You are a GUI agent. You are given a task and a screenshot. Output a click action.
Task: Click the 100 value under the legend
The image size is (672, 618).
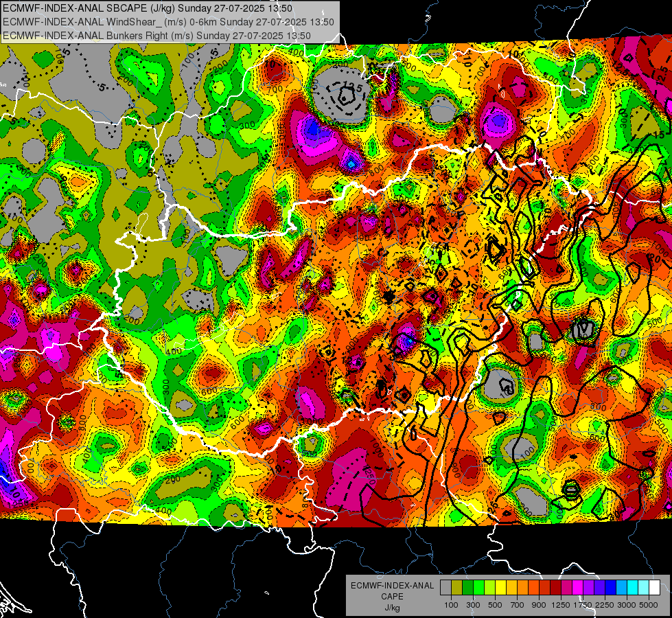(451, 605)
